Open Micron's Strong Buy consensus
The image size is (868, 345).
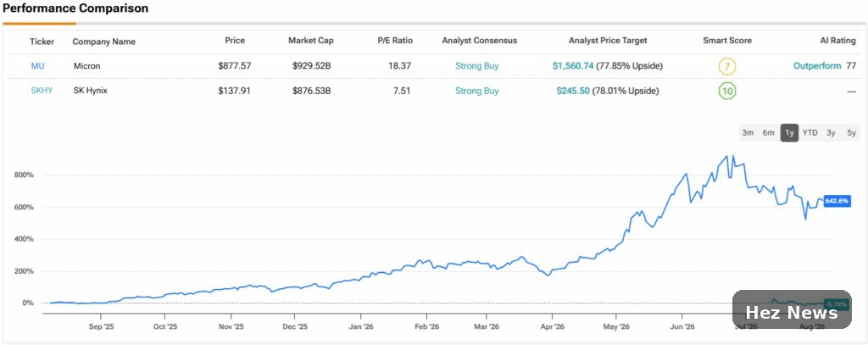coord(476,66)
